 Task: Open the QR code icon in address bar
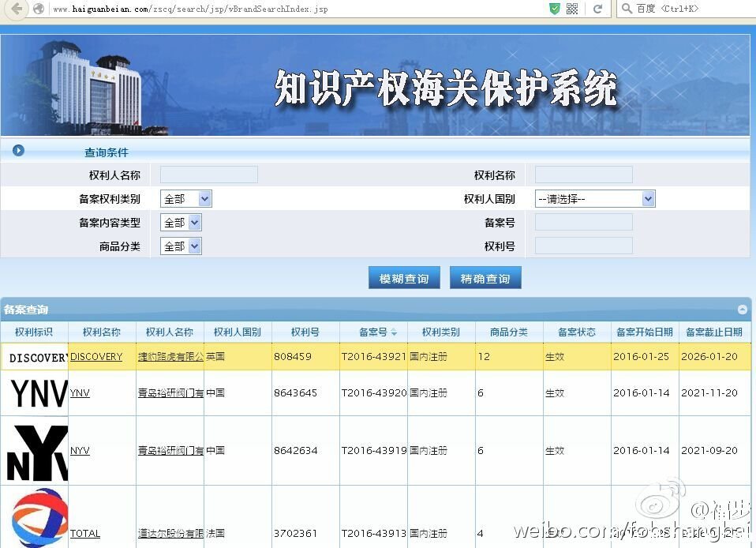click(572, 9)
